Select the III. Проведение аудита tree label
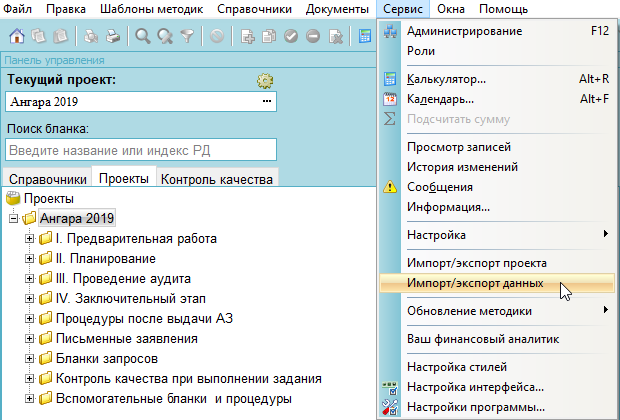Screen dimensions: 620x420 click(x=123, y=278)
